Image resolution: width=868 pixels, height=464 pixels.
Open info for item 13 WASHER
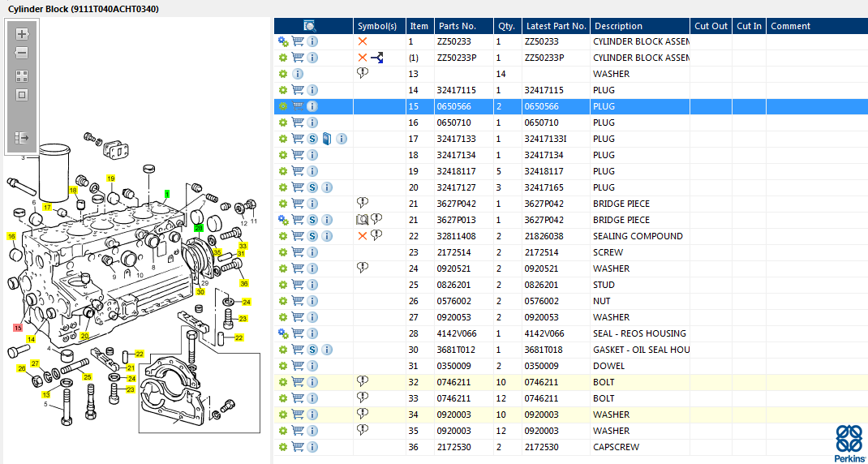pos(298,74)
